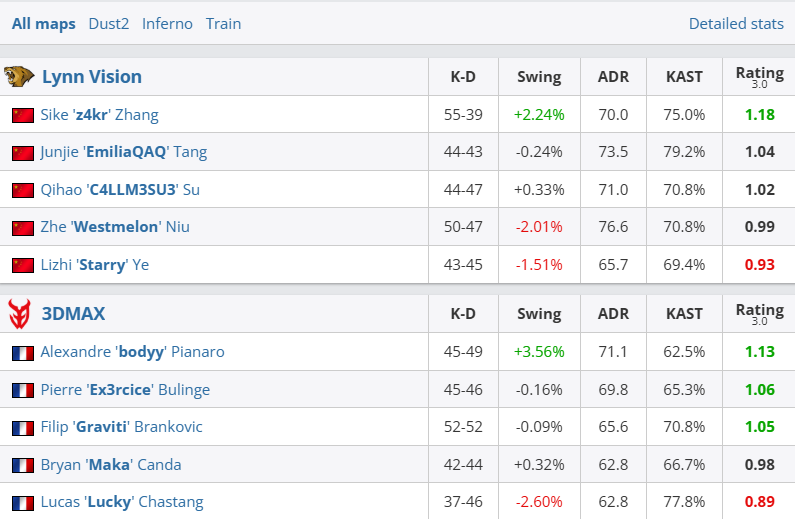Click the China flag beside Starry
Viewport: 795px width, 519px height.
pyautogui.click(x=23, y=265)
